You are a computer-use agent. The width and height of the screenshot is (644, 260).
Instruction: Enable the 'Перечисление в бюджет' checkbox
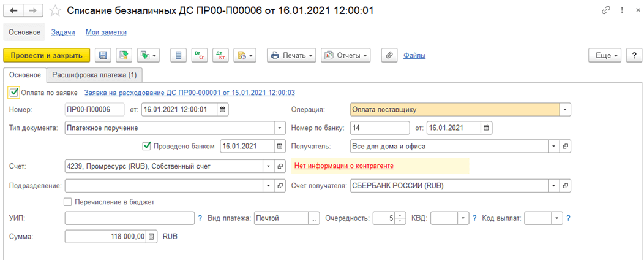(x=68, y=201)
